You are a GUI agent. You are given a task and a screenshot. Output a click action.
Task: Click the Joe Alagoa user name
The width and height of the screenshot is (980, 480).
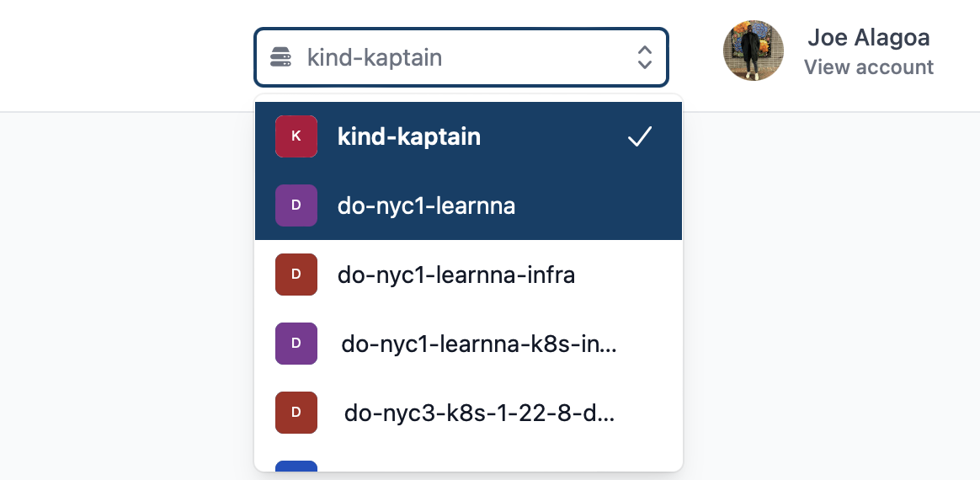click(868, 38)
